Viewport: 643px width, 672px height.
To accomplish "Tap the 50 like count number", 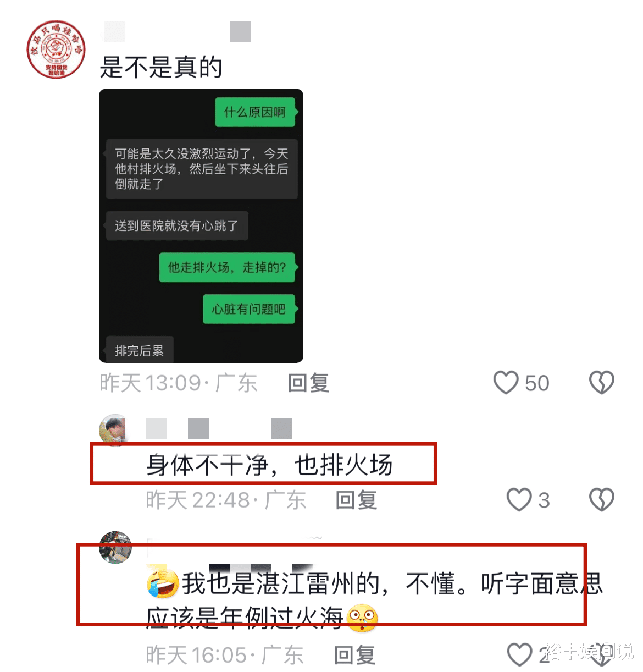I will 537,383.
